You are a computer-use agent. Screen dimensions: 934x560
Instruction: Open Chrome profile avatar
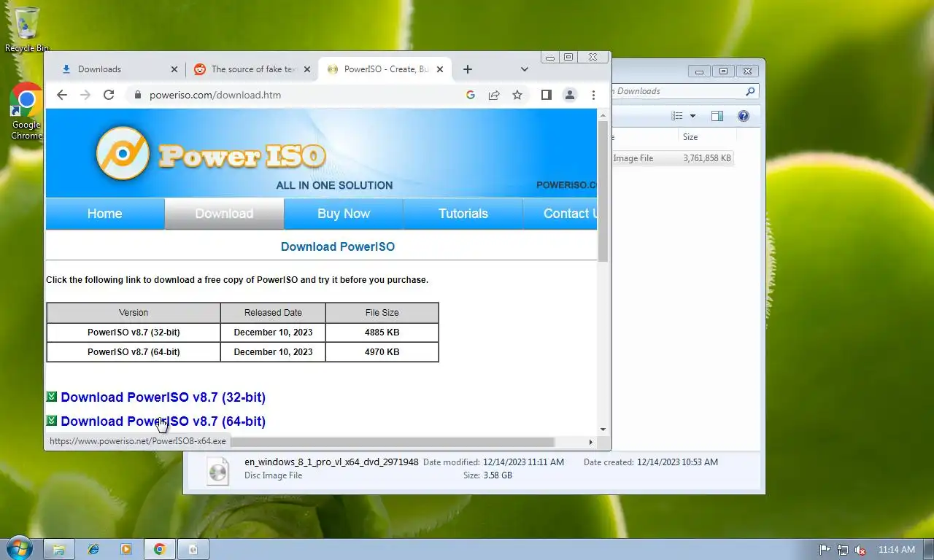click(570, 95)
